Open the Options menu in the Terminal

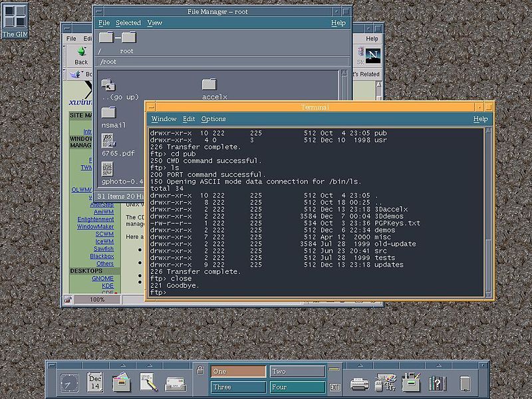(x=213, y=119)
